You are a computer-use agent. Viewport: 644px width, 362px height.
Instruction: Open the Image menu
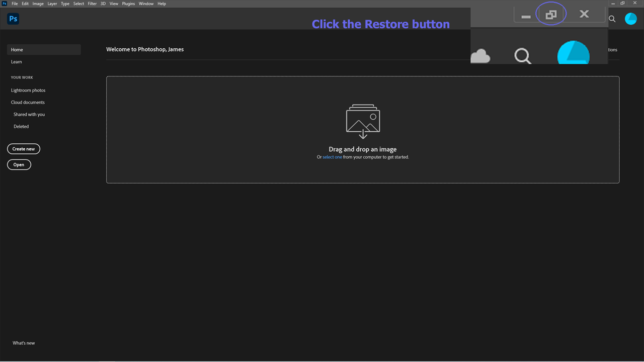pos(38,4)
